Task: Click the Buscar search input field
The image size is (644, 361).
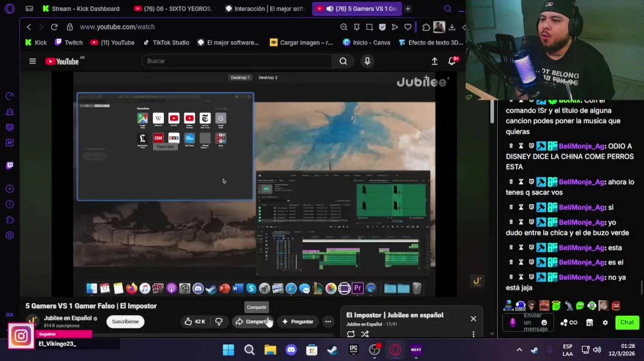Action: click(x=237, y=61)
